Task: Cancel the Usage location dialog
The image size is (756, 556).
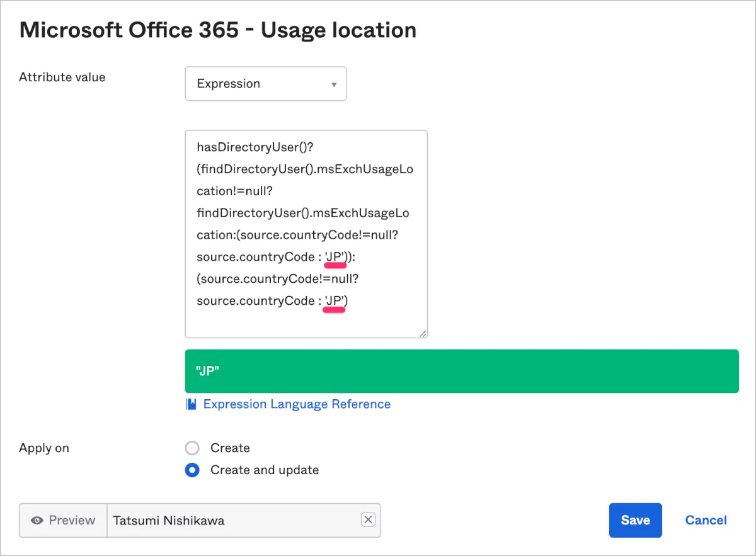Action: click(x=706, y=520)
